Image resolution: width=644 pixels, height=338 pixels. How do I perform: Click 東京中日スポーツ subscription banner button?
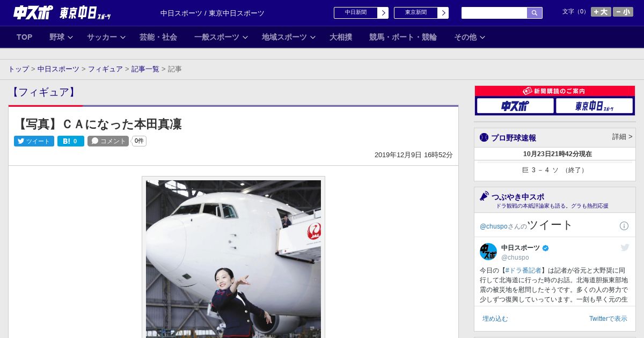coord(594,106)
